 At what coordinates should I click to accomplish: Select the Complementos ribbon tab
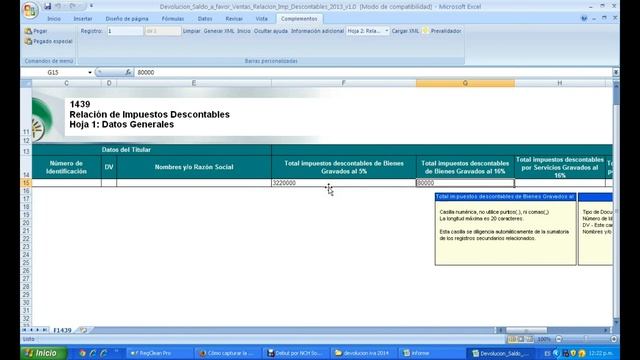coord(299,19)
